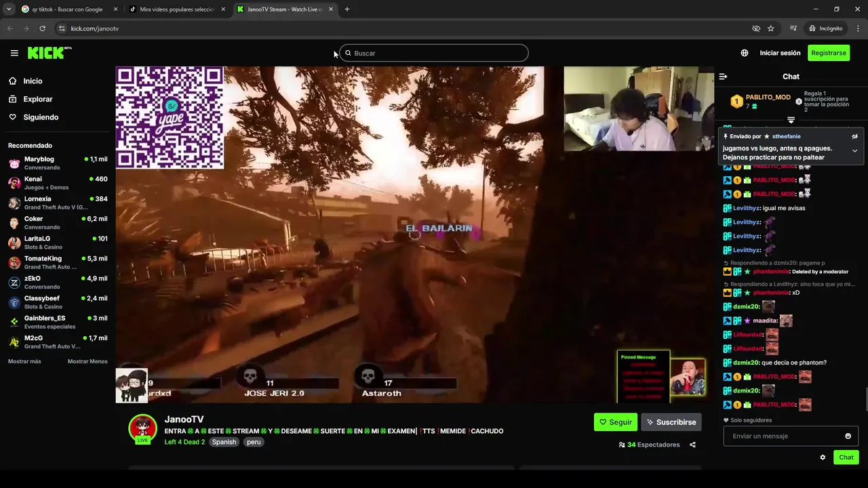The width and height of the screenshot is (868, 488).
Task: Open Chrome tab search dropdown
Action: click(x=8, y=9)
